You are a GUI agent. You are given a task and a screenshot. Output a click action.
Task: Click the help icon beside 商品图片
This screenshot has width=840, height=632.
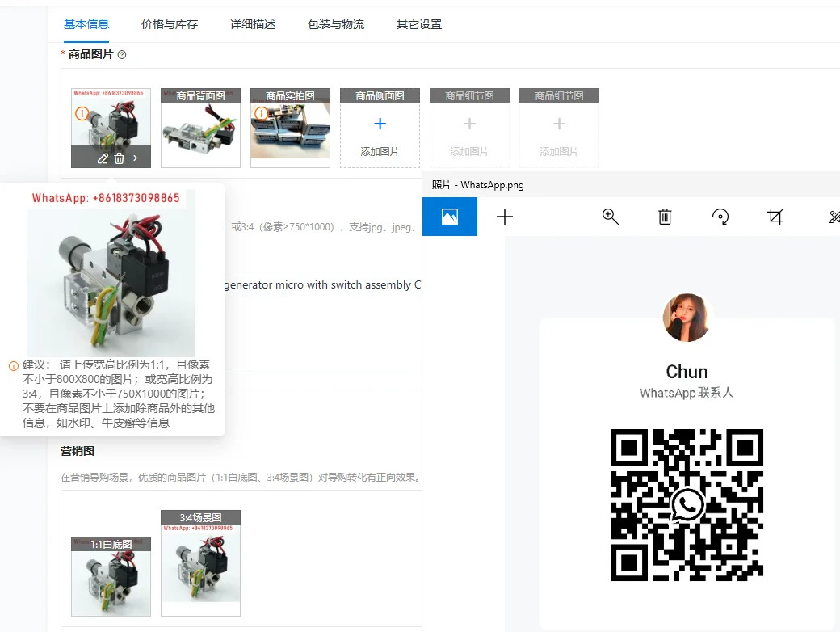pos(122,55)
